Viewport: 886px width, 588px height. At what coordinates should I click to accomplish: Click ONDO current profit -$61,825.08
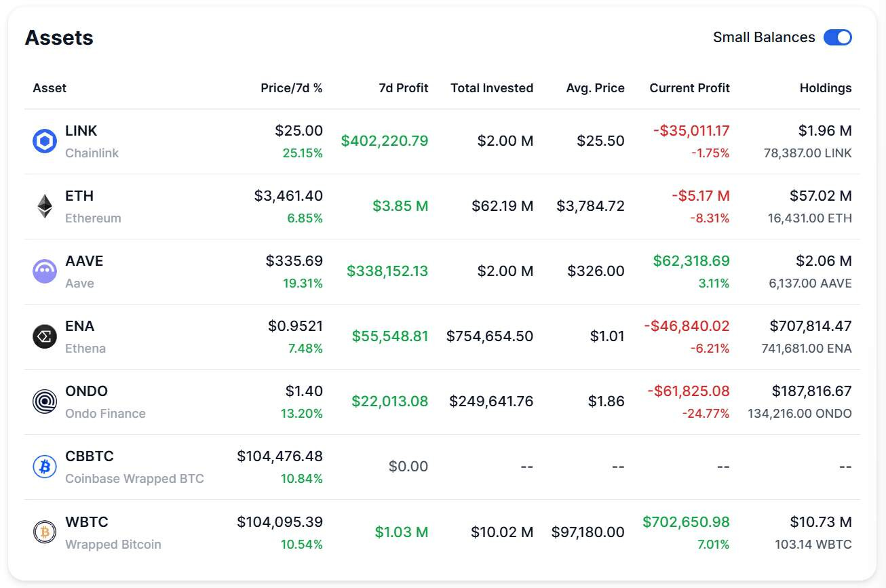pos(688,391)
